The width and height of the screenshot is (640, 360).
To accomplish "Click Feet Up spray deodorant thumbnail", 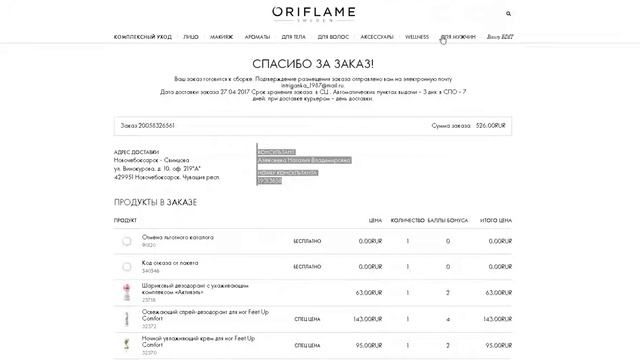I will (127, 319).
